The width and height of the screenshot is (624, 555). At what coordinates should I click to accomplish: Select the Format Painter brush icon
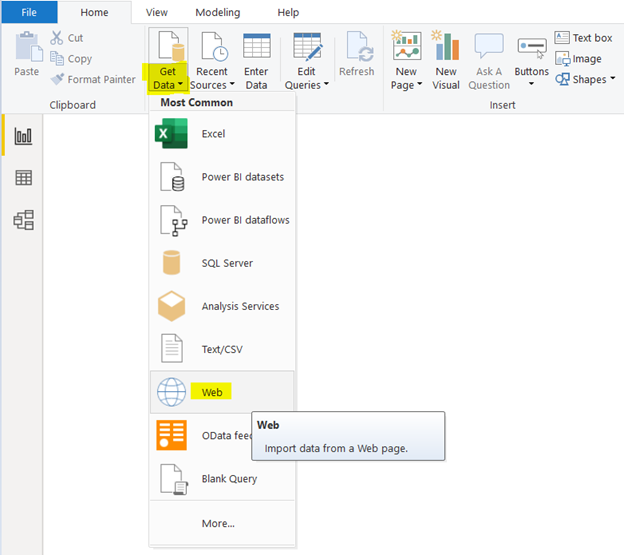pos(57,79)
